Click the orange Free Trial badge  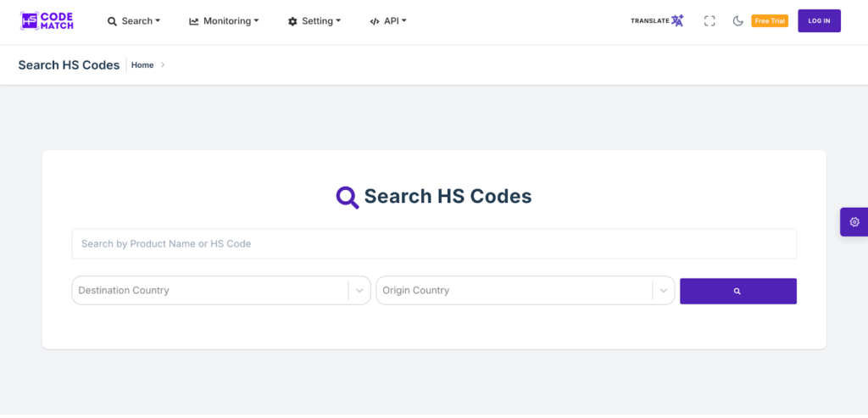click(x=770, y=21)
